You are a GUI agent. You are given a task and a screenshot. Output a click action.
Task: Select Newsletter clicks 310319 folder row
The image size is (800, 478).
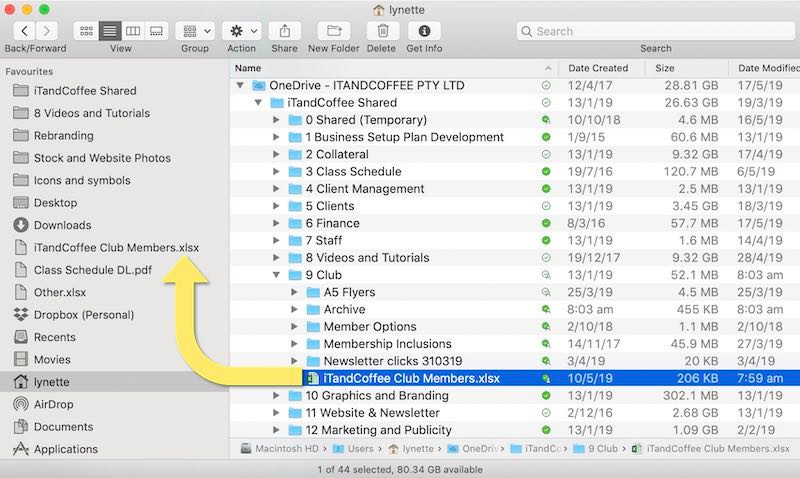pyautogui.click(x=515, y=361)
